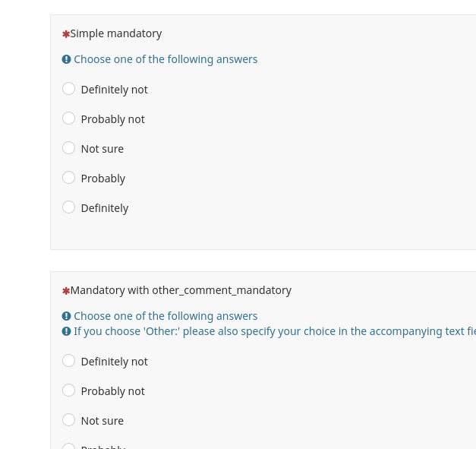
Task: Click the 'Simple mandatory' question title
Action: [116, 33]
